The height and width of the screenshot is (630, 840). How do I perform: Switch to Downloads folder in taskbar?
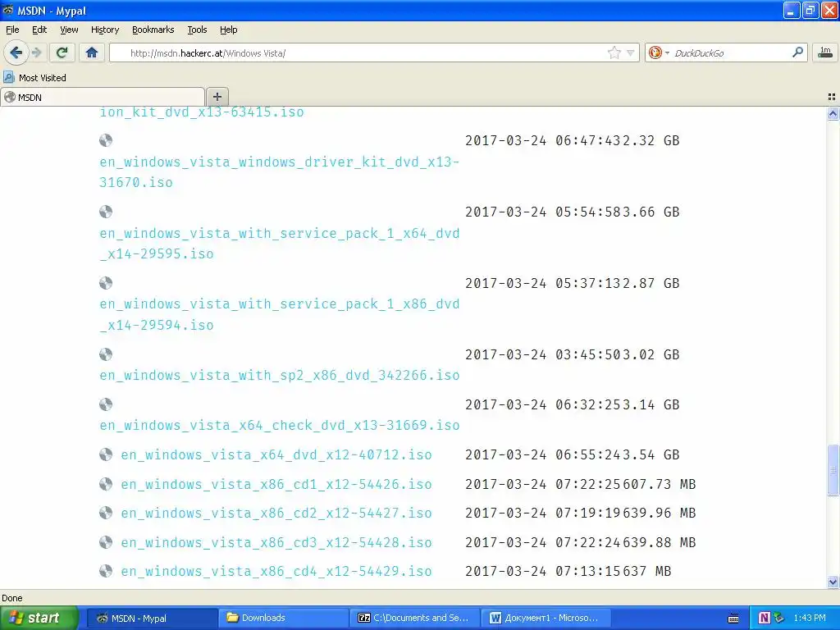click(283, 618)
